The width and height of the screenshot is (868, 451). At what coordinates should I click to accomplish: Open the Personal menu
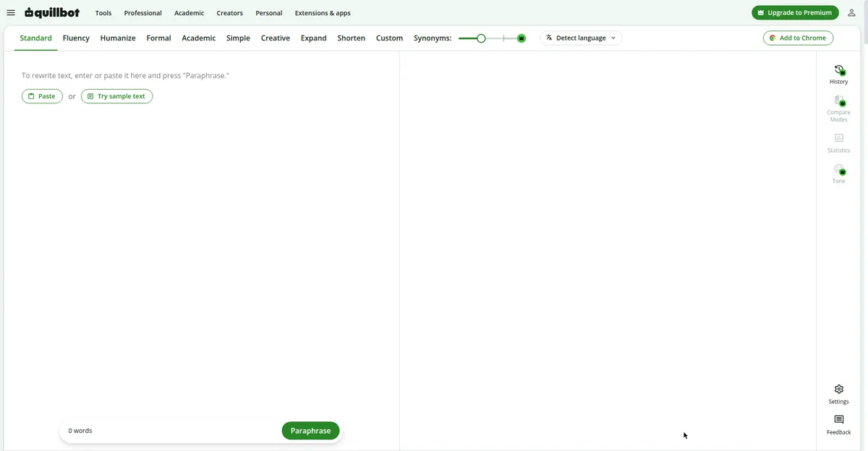pyautogui.click(x=269, y=13)
